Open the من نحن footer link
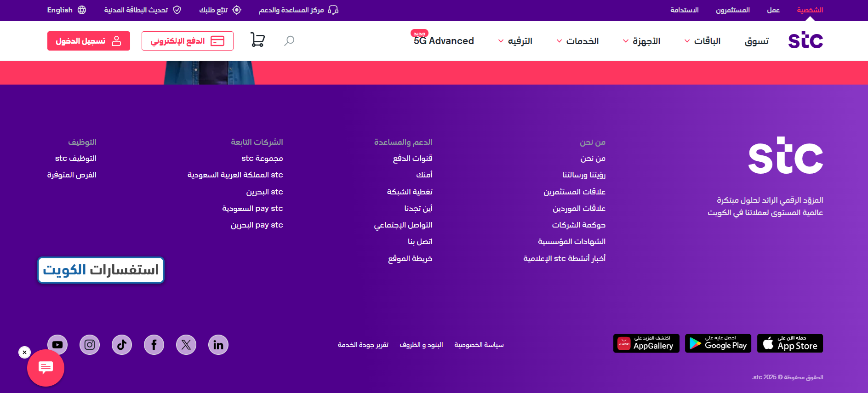 pos(593,158)
